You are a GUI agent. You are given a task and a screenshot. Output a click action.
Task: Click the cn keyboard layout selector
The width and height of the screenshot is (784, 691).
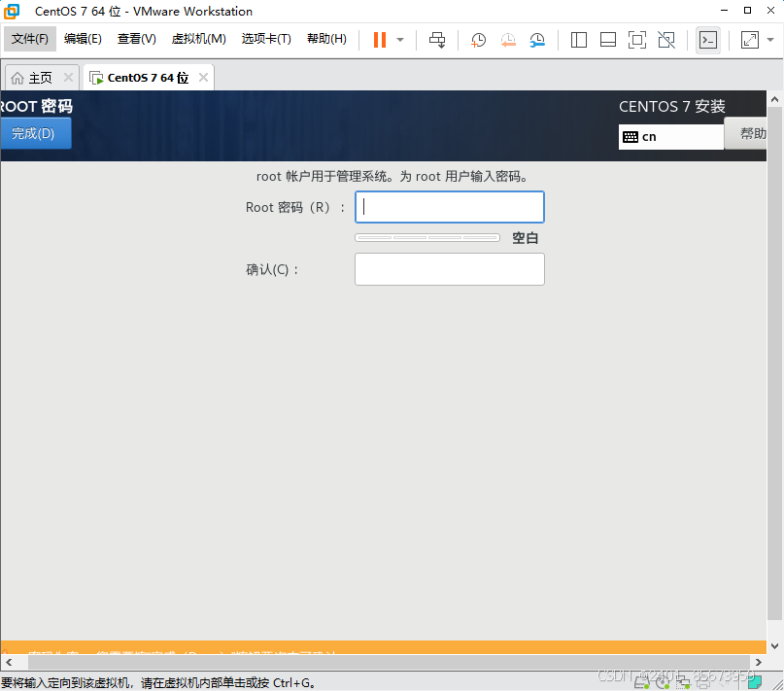coord(671,137)
